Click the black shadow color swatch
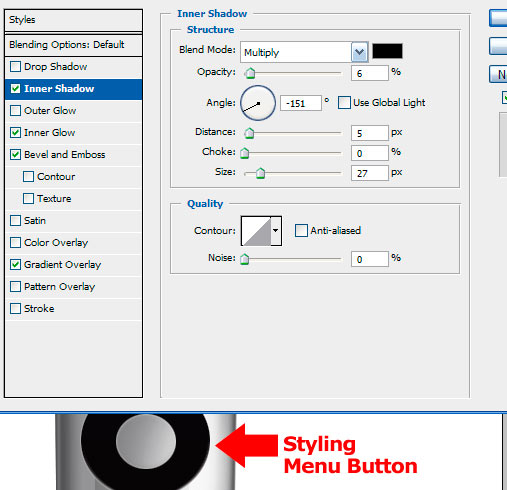 click(x=387, y=51)
